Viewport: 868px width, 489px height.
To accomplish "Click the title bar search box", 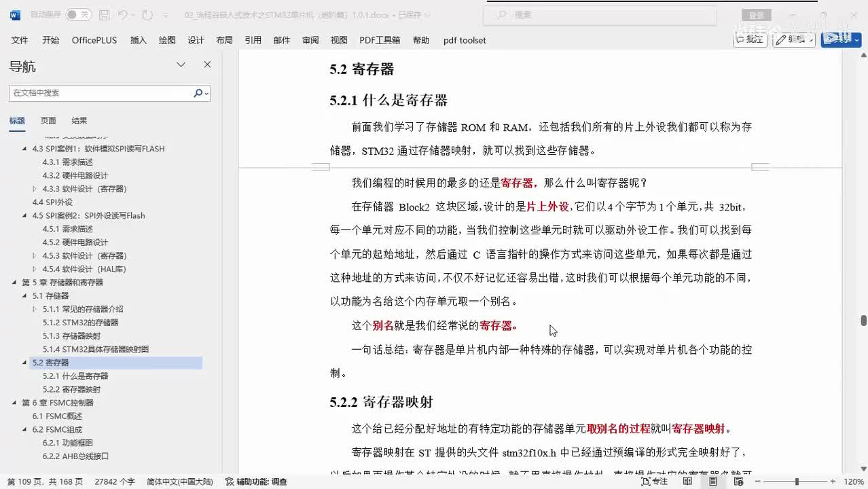I will (x=600, y=14).
